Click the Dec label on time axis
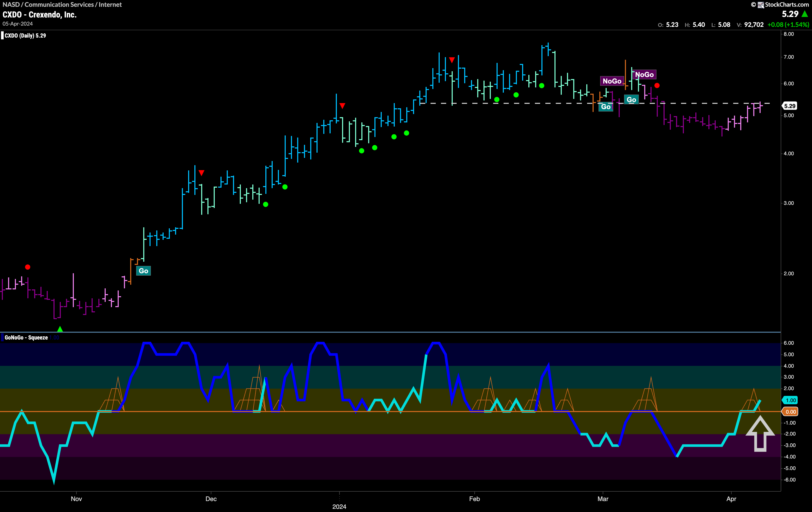This screenshot has width=812, height=512. pos(211,499)
